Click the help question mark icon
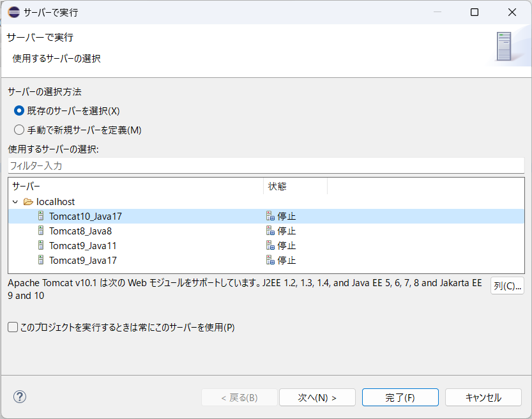The height and width of the screenshot is (419, 532). click(x=20, y=397)
